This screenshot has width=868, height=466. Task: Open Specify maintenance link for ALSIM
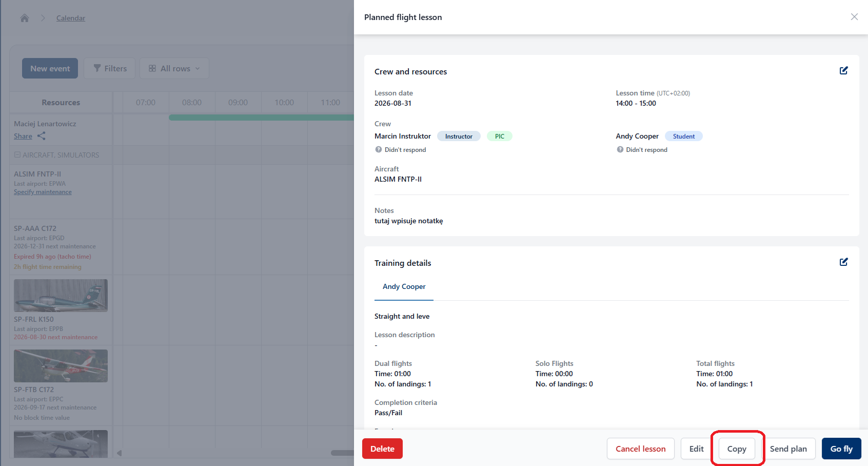tap(43, 192)
